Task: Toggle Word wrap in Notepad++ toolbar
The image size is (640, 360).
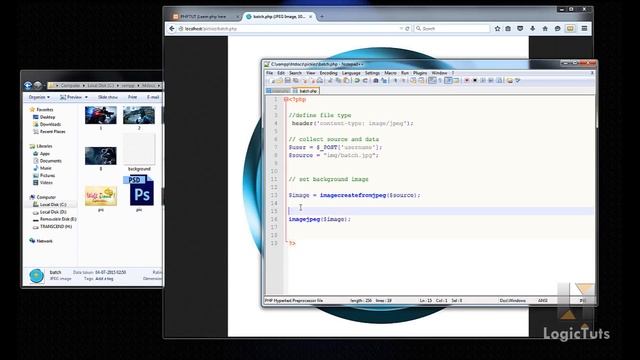Action: 432,81
